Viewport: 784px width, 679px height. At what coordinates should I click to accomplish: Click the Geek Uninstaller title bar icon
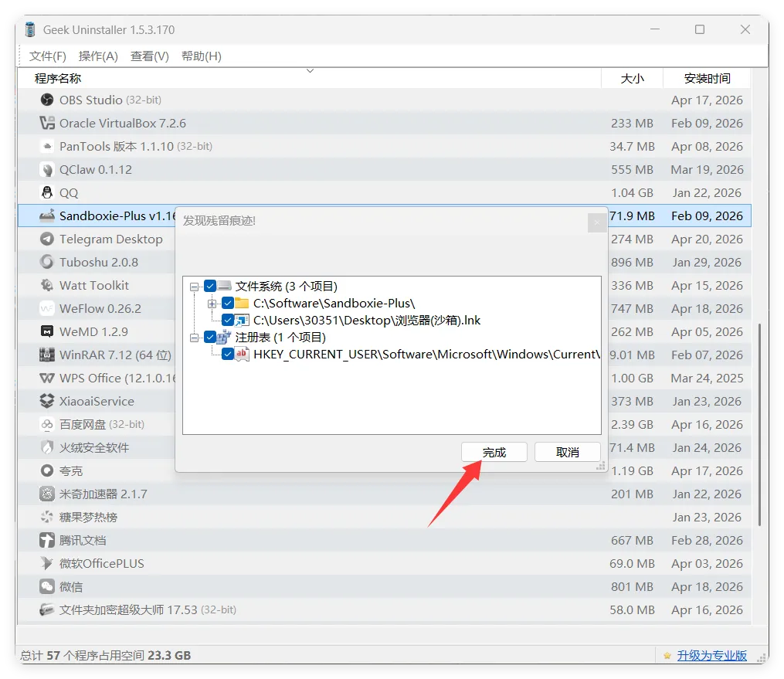(30, 29)
